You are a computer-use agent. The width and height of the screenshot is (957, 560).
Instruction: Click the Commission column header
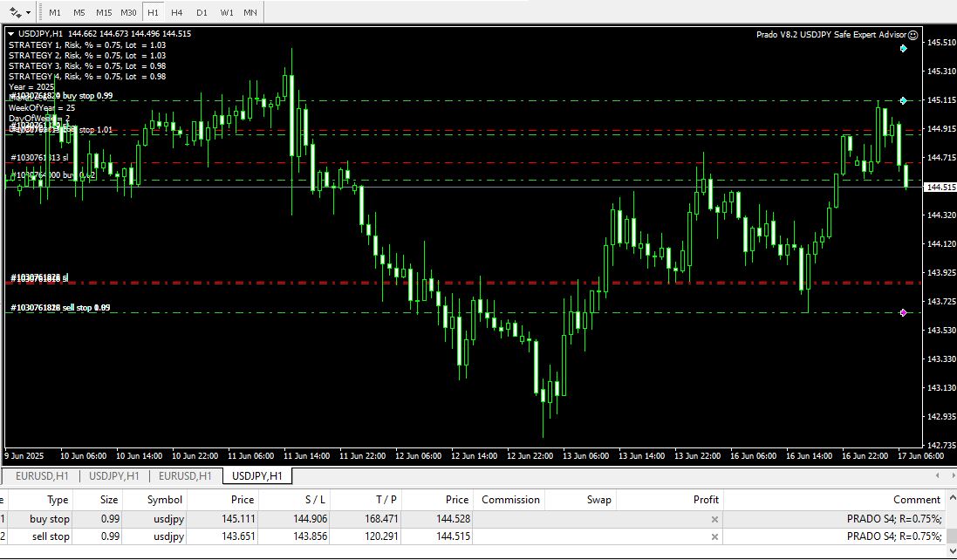510,500
